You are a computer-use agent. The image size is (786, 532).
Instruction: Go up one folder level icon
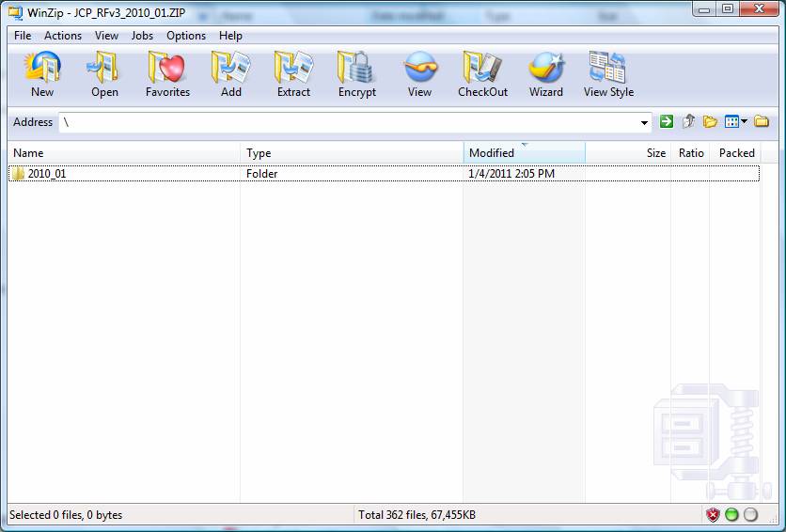pyautogui.click(x=689, y=121)
